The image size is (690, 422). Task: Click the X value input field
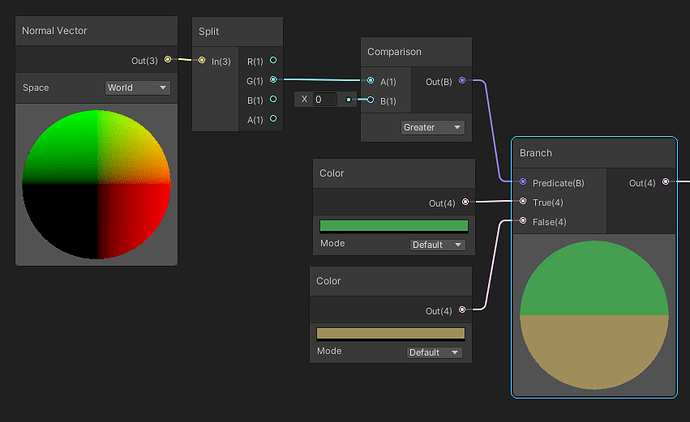(x=324, y=100)
